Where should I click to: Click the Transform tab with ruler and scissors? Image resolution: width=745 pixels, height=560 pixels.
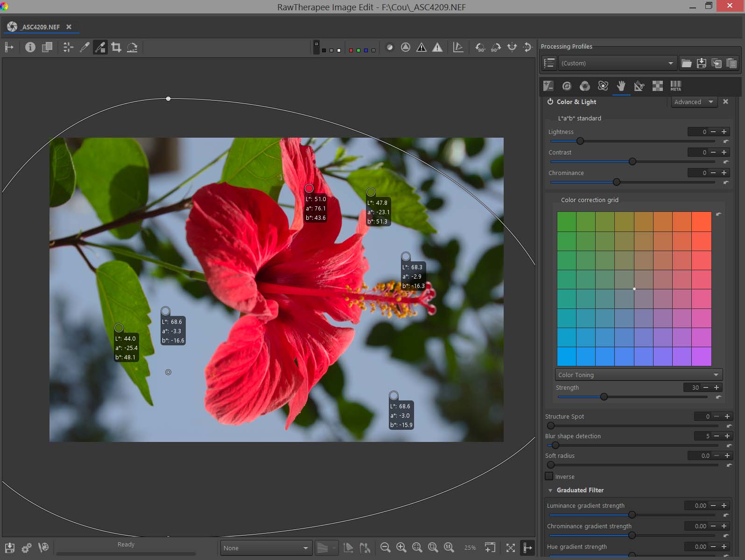639,86
